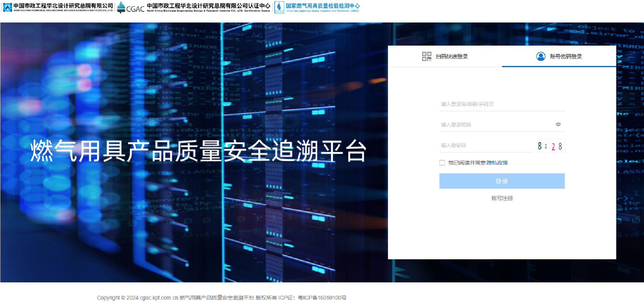Focus the username/email/phone input field
The height and width of the screenshot is (303, 644).
coord(501,104)
